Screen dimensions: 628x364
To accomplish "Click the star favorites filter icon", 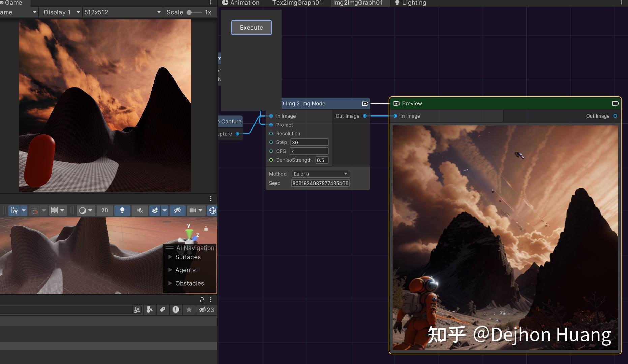I will [189, 310].
